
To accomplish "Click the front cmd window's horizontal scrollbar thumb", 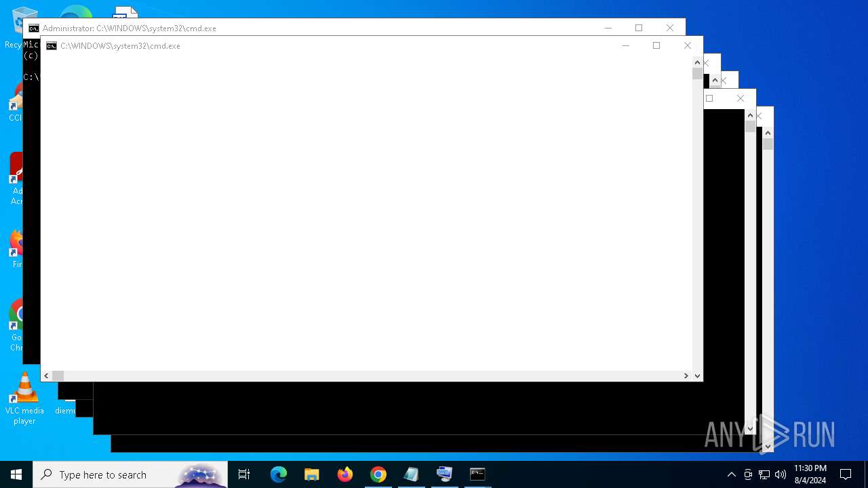I will pos(58,375).
